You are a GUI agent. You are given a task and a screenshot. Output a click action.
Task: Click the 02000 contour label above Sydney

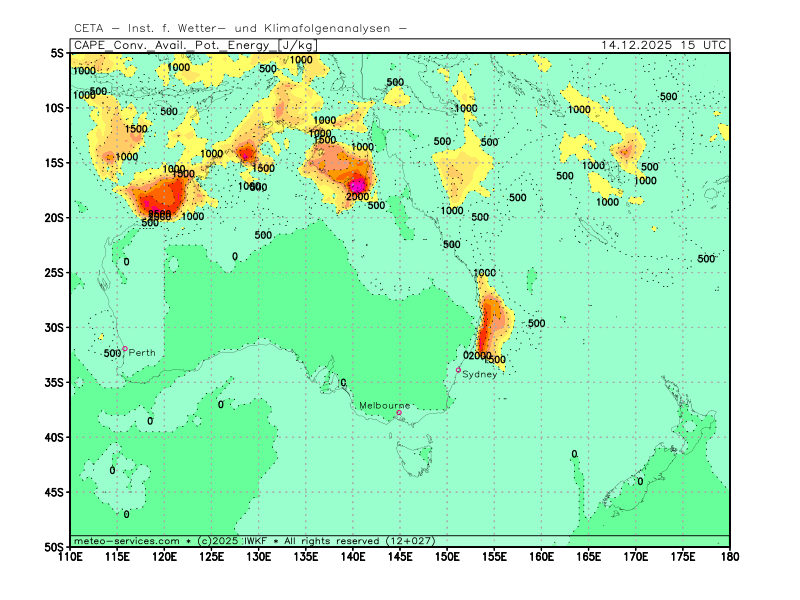[478, 356]
